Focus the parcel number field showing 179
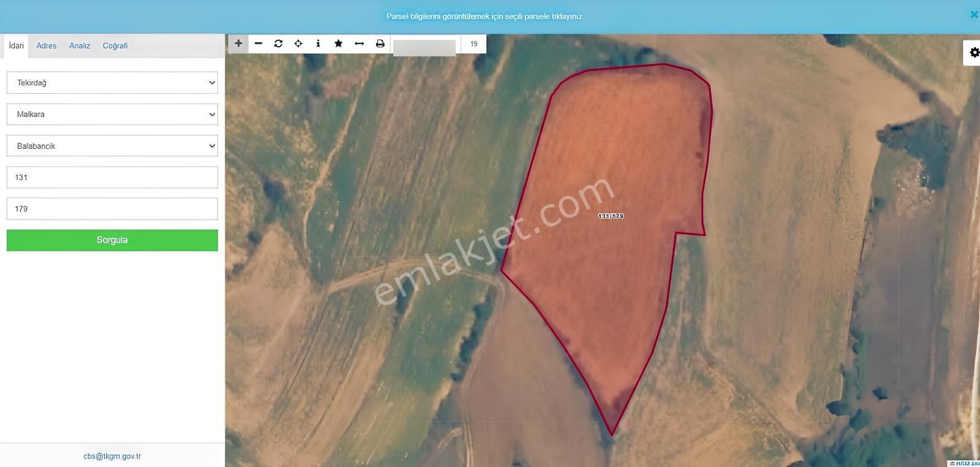The height and width of the screenshot is (467, 980). [112, 208]
